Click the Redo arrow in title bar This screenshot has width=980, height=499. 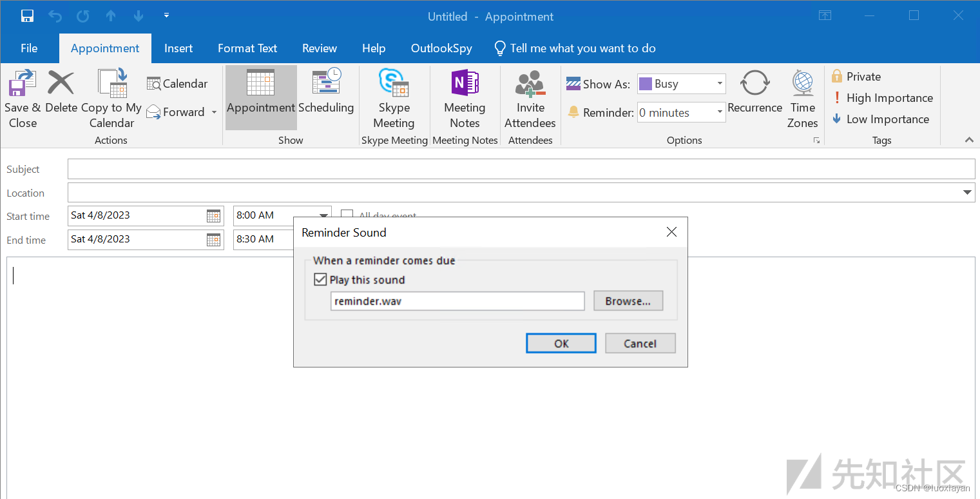tap(83, 16)
